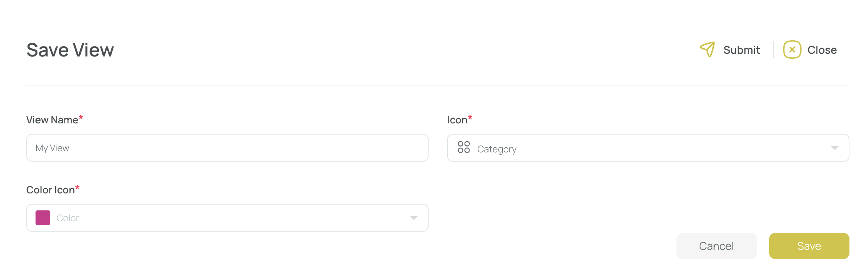Click the Submit text label
Screen dimensions: 868x280
tap(741, 50)
